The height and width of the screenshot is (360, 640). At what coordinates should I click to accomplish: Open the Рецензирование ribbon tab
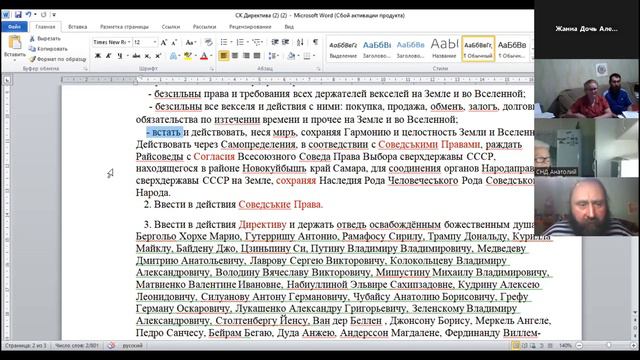(x=250, y=27)
